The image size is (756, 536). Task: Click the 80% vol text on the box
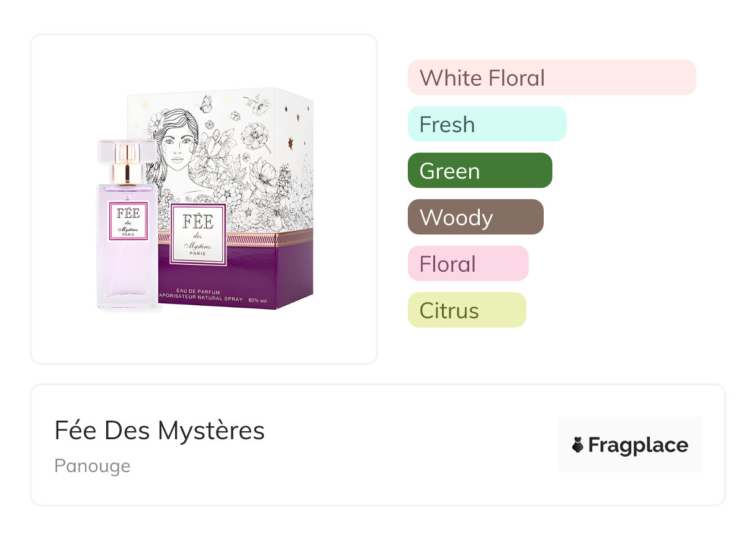tap(257, 301)
